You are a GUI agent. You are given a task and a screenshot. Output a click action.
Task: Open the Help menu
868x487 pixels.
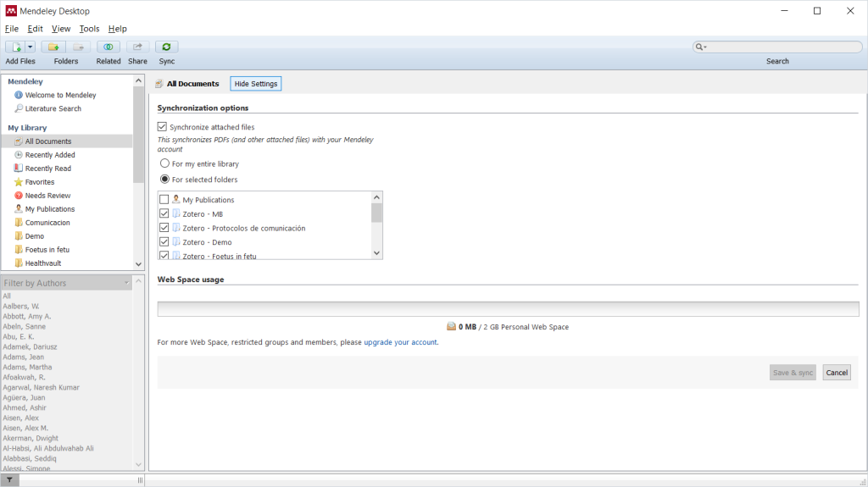117,29
